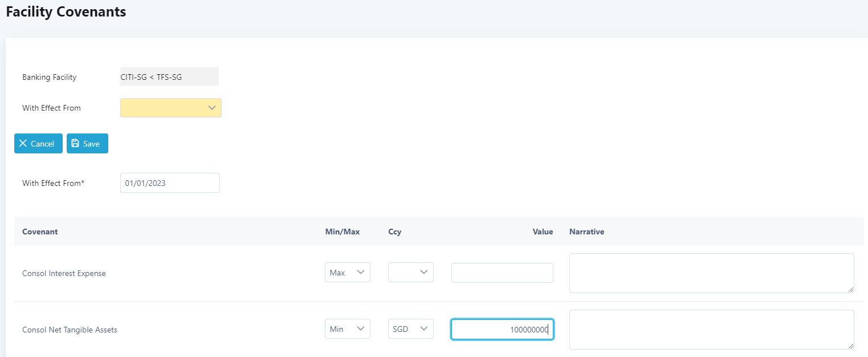This screenshot has height=357, width=868.
Task: Click the Value field containing 100000000
Action: click(x=502, y=330)
